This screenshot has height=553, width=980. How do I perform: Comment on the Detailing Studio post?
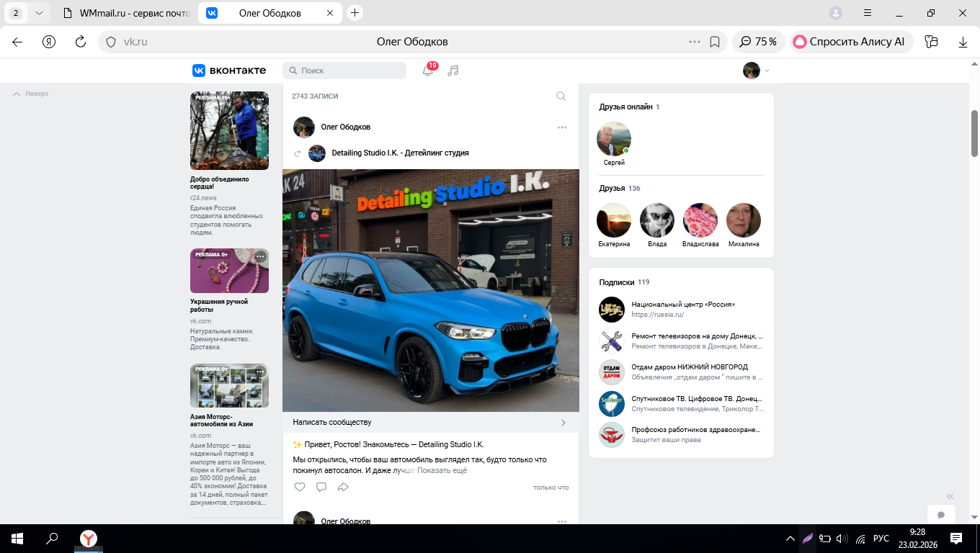tap(321, 487)
